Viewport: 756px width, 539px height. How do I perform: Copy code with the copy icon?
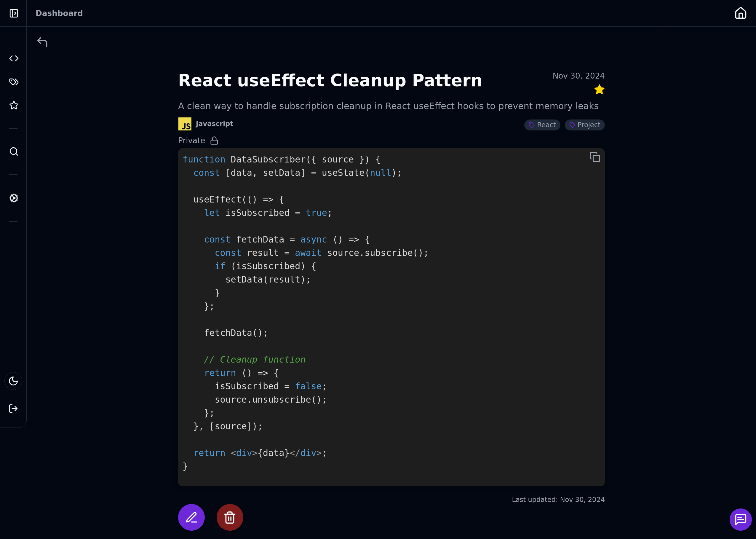click(x=595, y=157)
